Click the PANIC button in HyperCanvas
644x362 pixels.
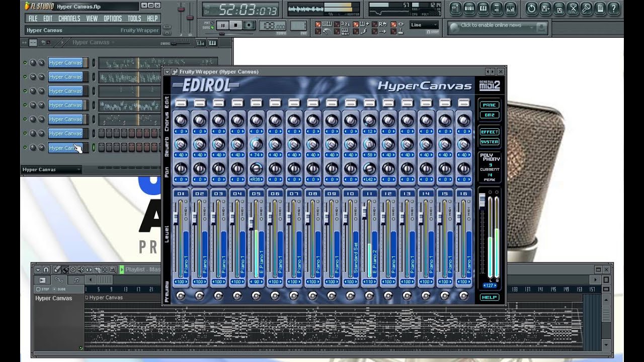pos(489,105)
